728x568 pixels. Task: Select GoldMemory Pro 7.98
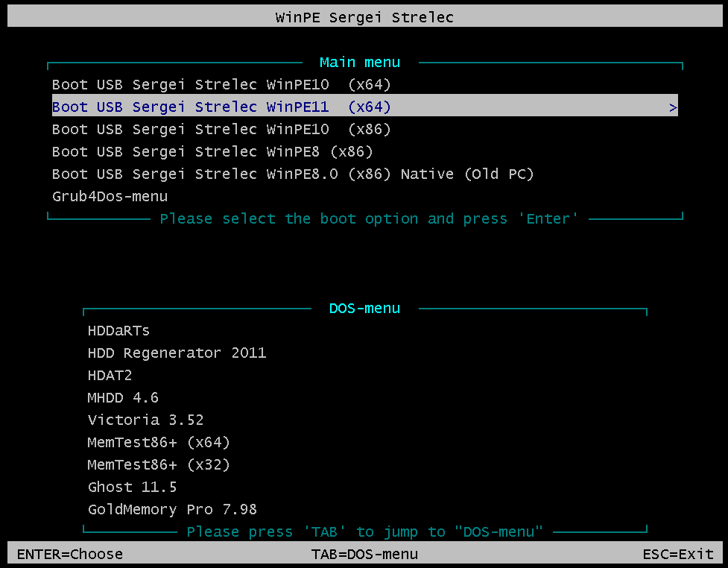172,509
